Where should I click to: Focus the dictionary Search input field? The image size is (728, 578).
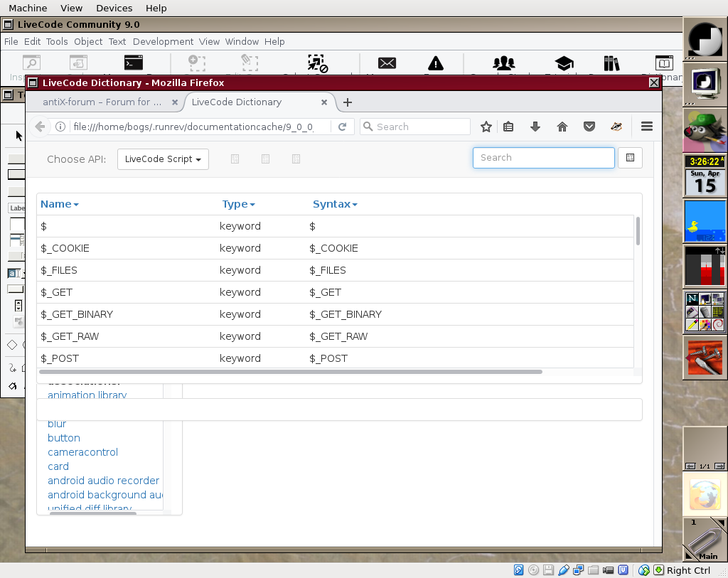point(543,158)
